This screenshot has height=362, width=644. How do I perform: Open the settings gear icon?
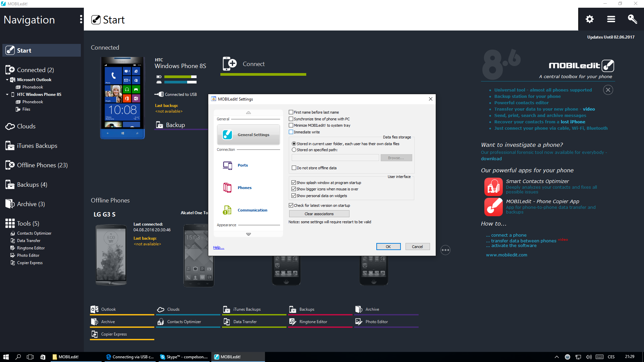pyautogui.click(x=589, y=19)
